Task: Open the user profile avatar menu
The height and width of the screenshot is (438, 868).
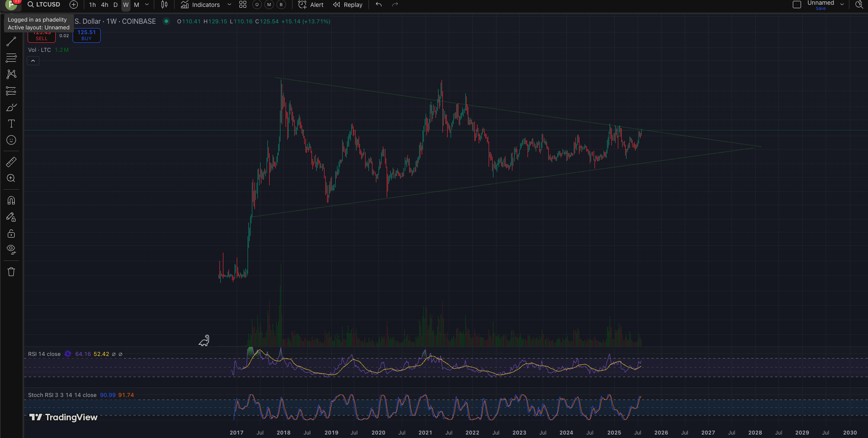Action: 11,5
